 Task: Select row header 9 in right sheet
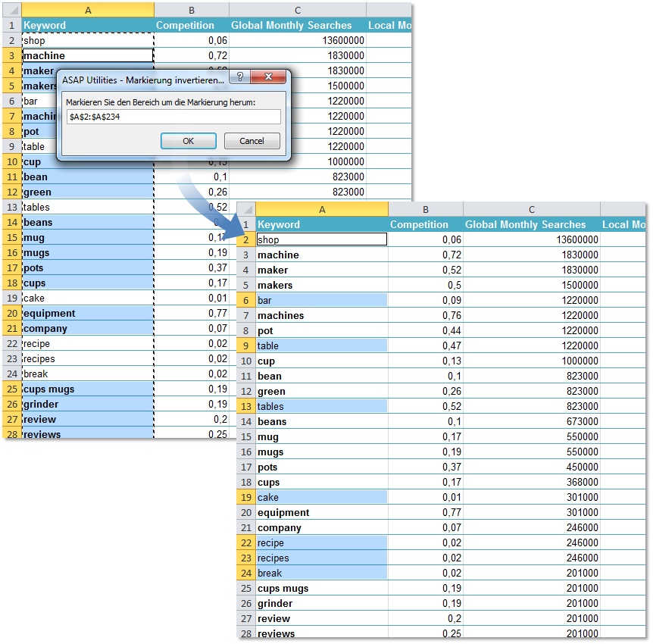[x=246, y=345]
